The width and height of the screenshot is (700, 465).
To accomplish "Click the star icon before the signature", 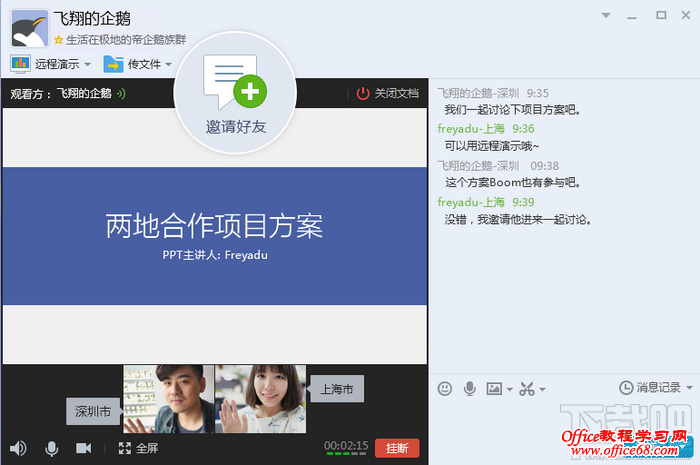I will (x=58, y=40).
